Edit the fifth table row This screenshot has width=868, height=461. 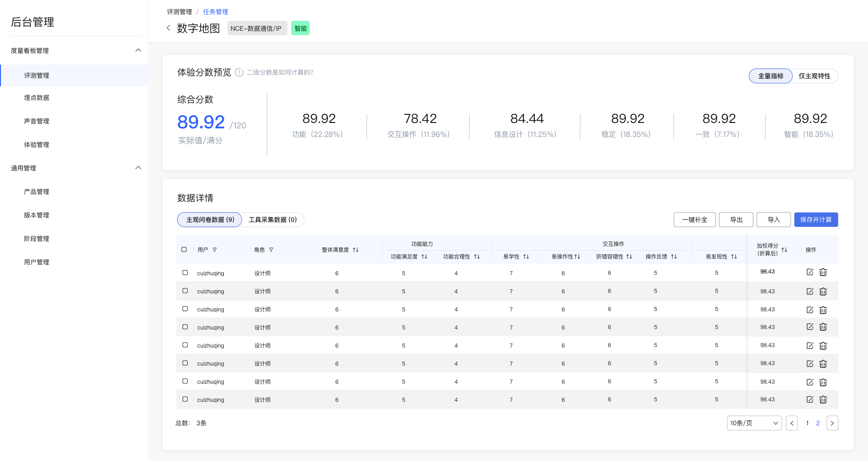point(810,345)
